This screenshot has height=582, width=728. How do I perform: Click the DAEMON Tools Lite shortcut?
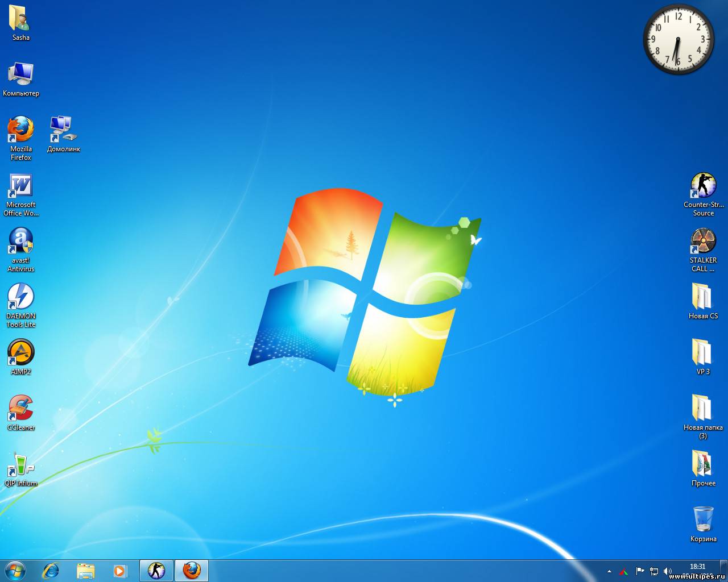(x=21, y=297)
